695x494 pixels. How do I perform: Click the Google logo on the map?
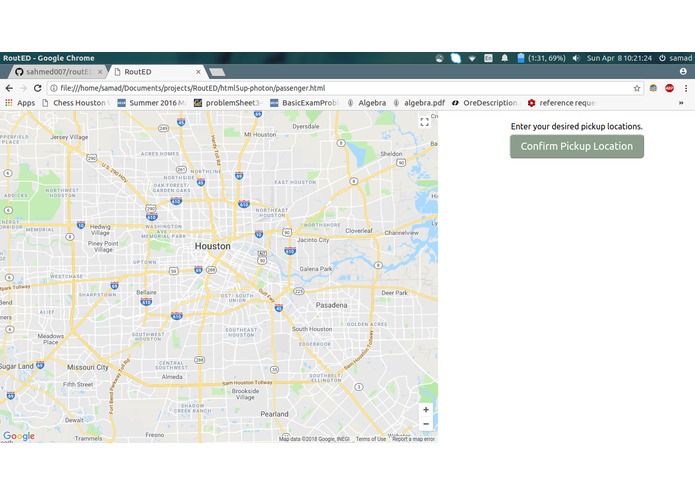19,436
